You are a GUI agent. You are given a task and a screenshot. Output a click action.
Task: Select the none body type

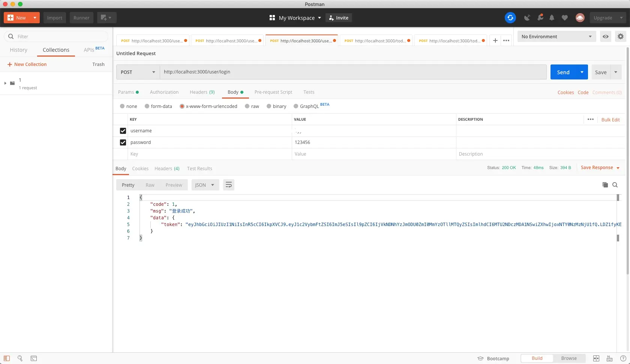(x=122, y=106)
